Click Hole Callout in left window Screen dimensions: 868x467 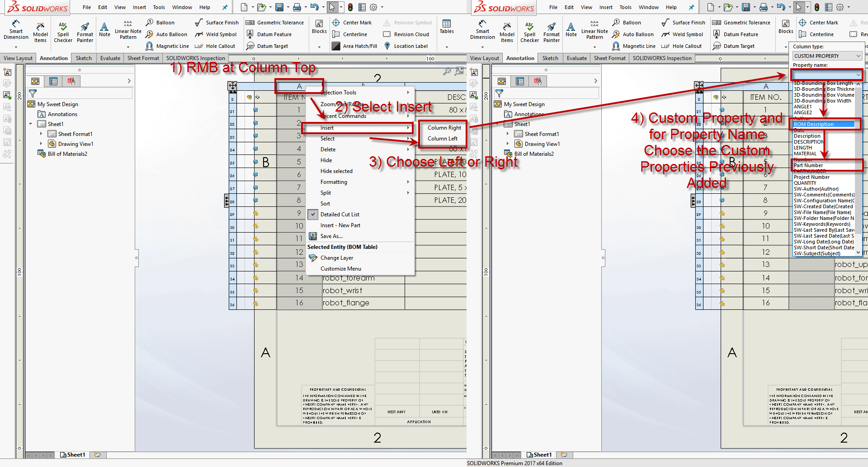[x=215, y=46]
